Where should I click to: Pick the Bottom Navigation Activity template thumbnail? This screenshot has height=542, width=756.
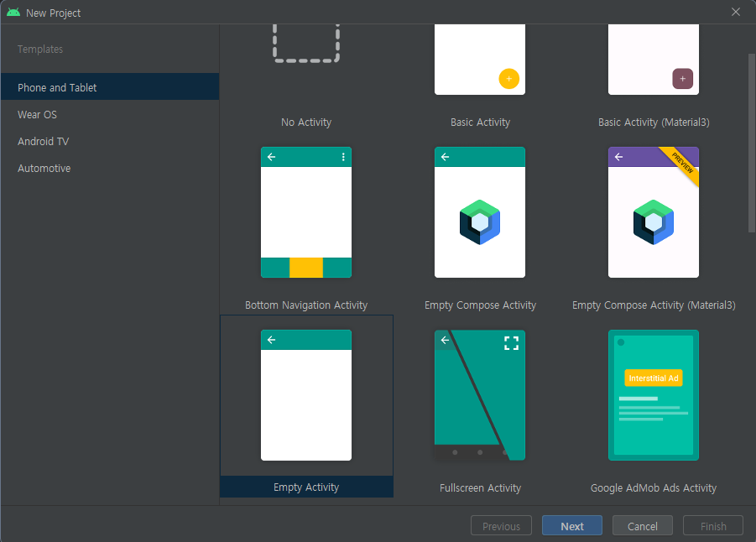point(306,212)
